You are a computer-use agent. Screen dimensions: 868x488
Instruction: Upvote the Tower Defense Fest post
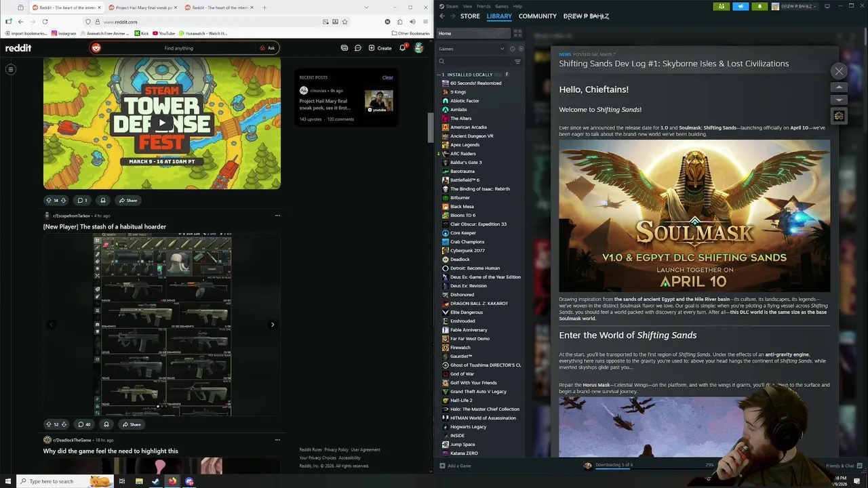(48, 200)
